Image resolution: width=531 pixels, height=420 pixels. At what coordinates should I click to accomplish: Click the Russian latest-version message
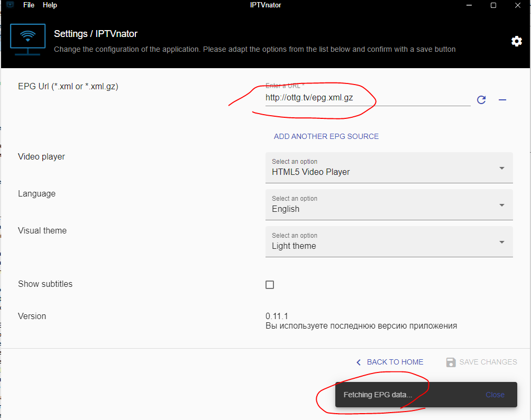361,326
